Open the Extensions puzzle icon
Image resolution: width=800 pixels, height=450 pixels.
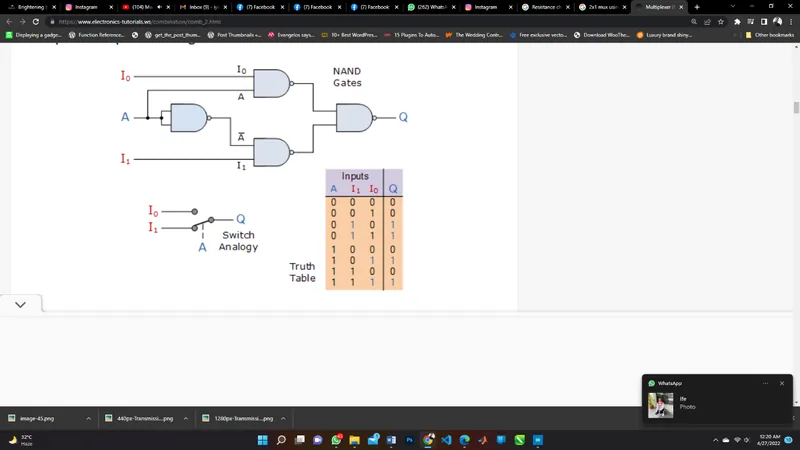click(x=737, y=22)
